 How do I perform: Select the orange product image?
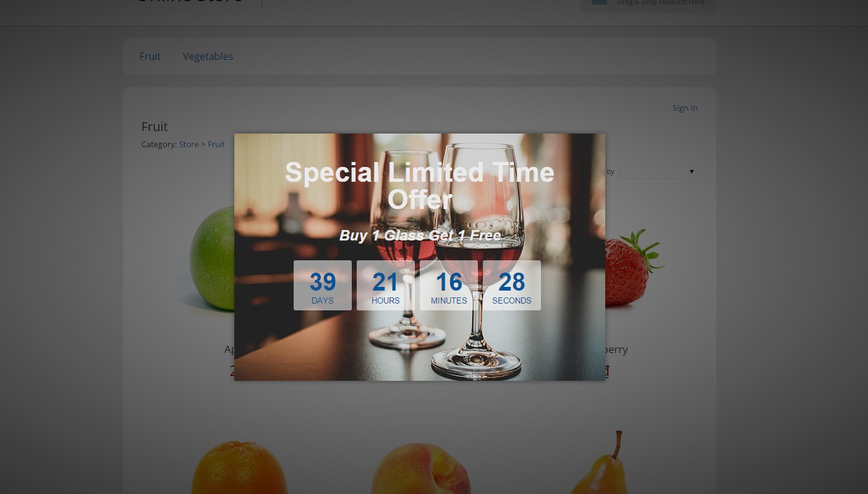click(x=239, y=467)
